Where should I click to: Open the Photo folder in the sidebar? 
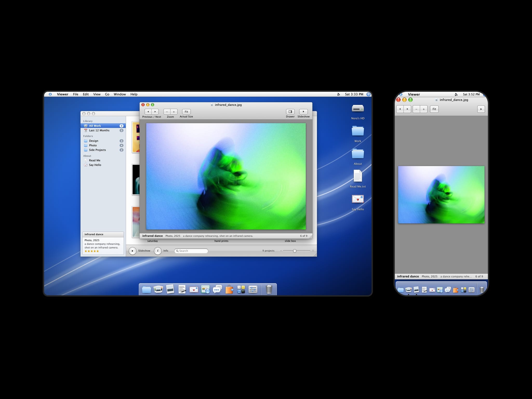pyautogui.click(x=103, y=145)
